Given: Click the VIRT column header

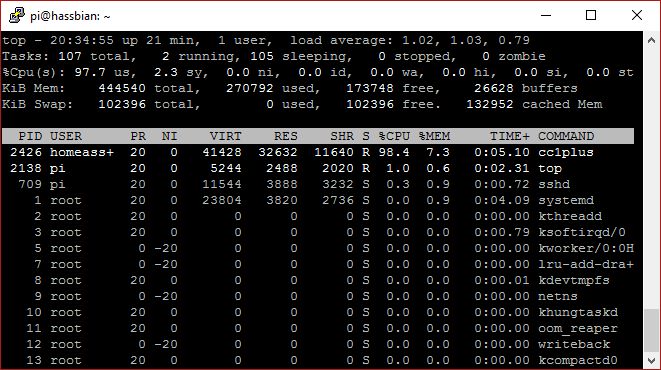Looking at the screenshot, I should pos(226,136).
